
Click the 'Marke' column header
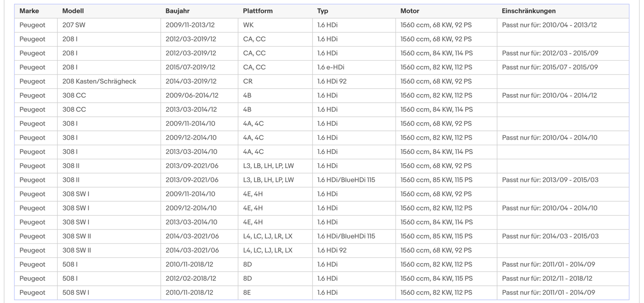[x=29, y=11]
